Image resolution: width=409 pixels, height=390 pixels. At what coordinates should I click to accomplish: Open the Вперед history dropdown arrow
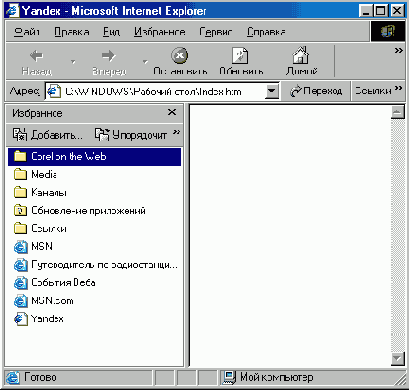pyautogui.click(x=145, y=61)
